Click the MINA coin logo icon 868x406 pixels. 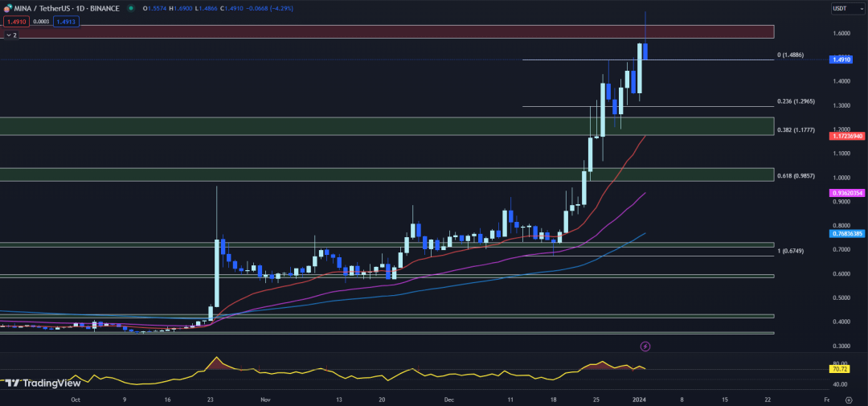8,8
